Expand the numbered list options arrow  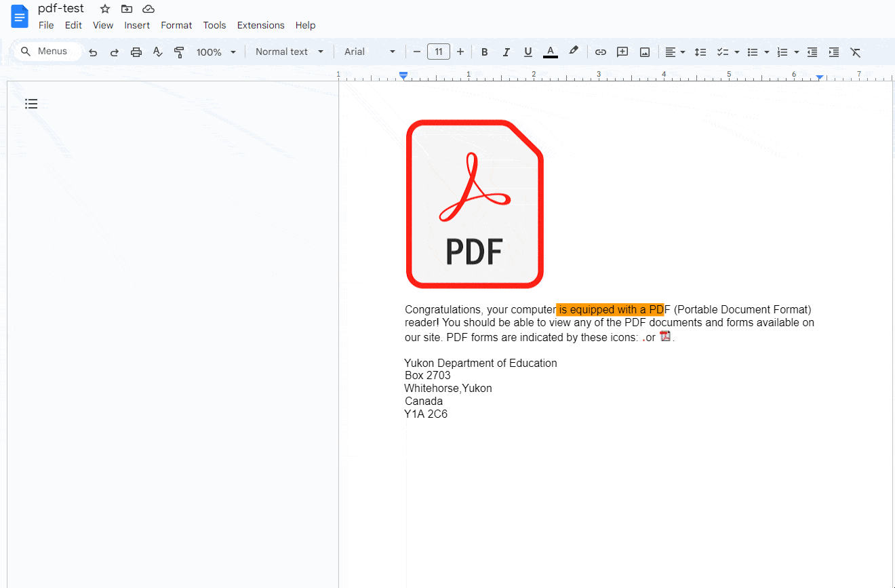(x=797, y=52)
